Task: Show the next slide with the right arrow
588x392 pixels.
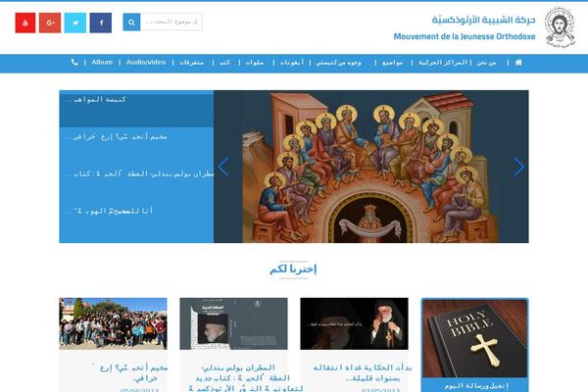Action: pyautogui.click(x=518, y=167)
